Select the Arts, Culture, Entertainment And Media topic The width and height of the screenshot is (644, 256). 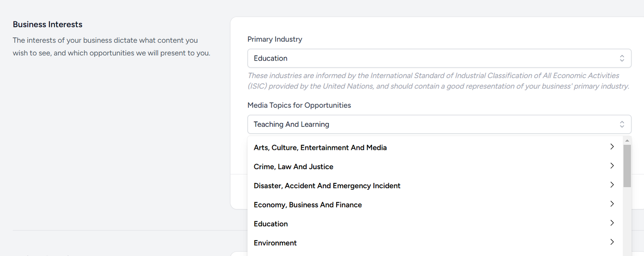(320, 148)
